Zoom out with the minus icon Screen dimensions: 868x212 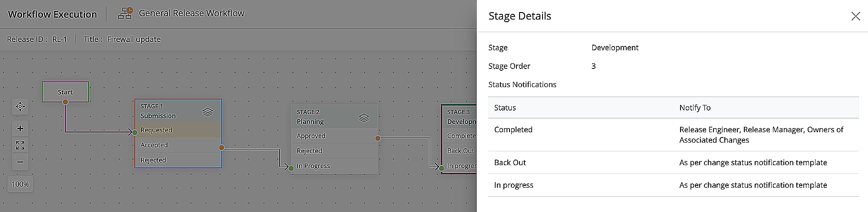[x=20, y=162]
